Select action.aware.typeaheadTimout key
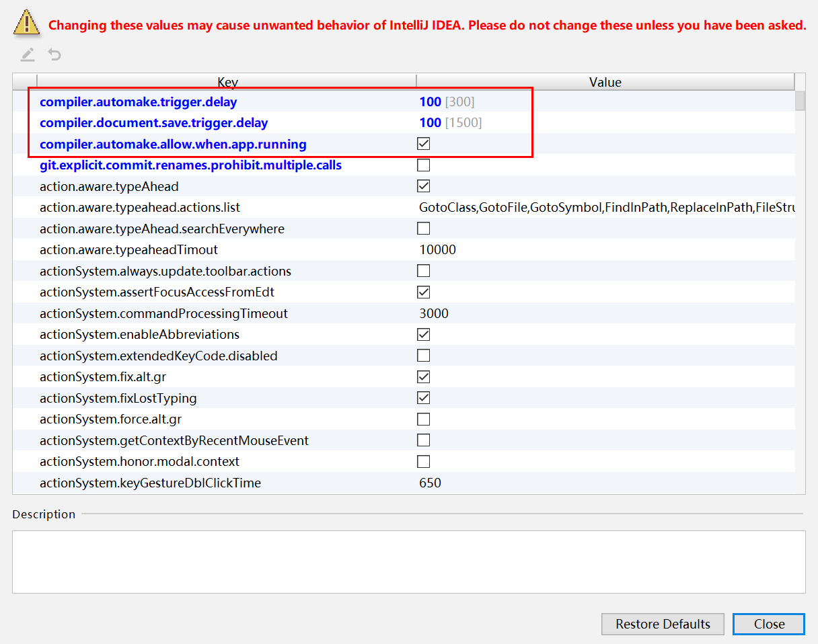This screenshot has width=818, height=644. coord(129,249)
